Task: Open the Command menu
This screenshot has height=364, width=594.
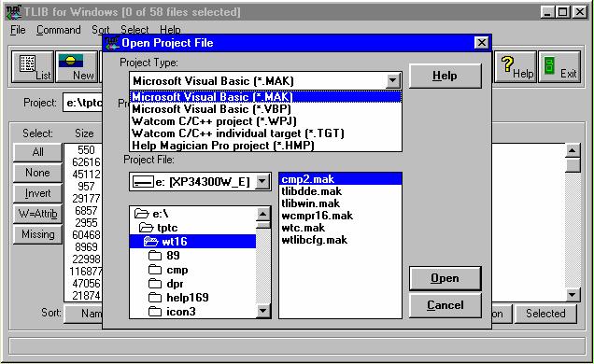Action: [58, 30]
